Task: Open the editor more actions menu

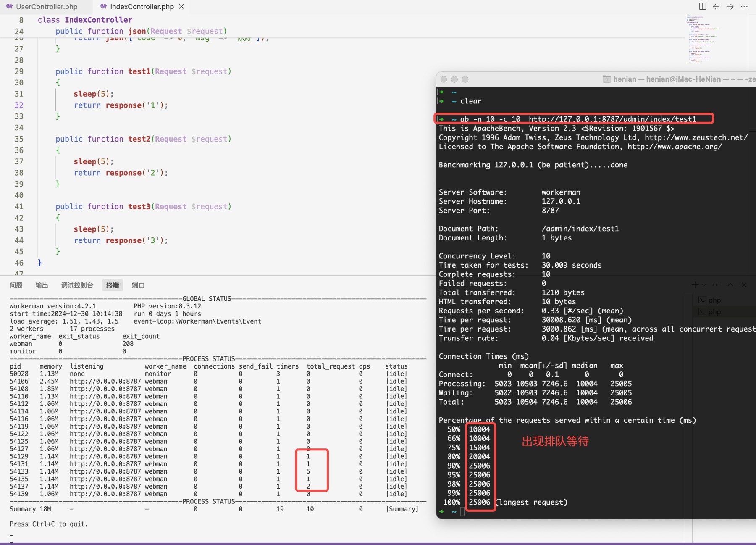Action: (x=744, y=6)
